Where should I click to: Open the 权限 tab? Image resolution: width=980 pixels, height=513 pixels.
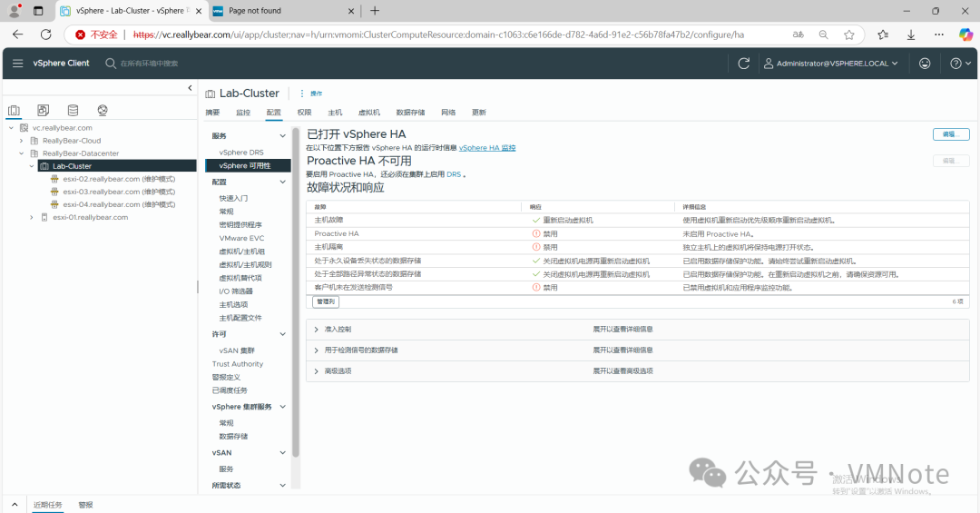point(304,113)
